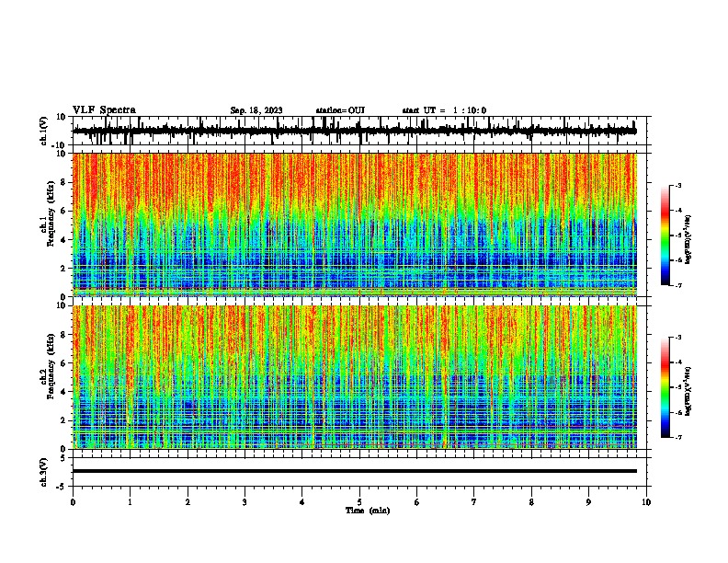Click the ch.3(V) axis "5" tick label

pyautogui.click(x=64, y=458)
